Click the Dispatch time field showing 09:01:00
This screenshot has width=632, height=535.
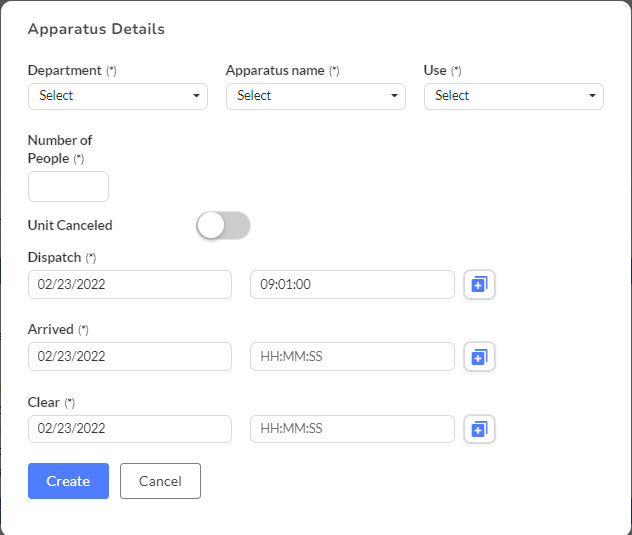[x=352, y=285]
